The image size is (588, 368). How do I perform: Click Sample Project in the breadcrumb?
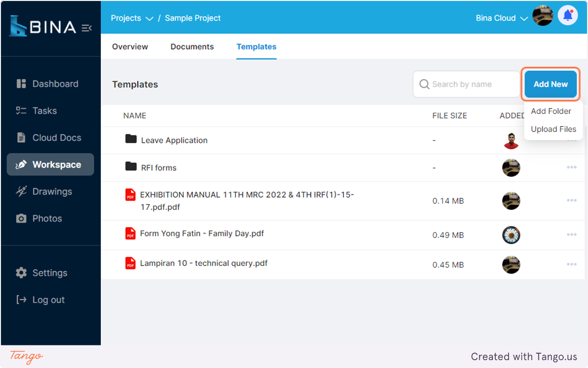pyautogui.click(x=193, y=18)
